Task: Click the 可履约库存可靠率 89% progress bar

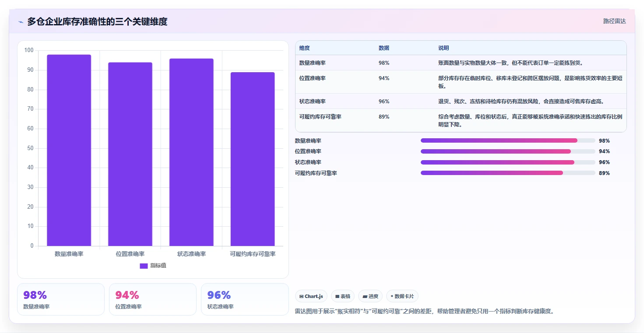Action: pyautogui.click(x=508, y=173)
